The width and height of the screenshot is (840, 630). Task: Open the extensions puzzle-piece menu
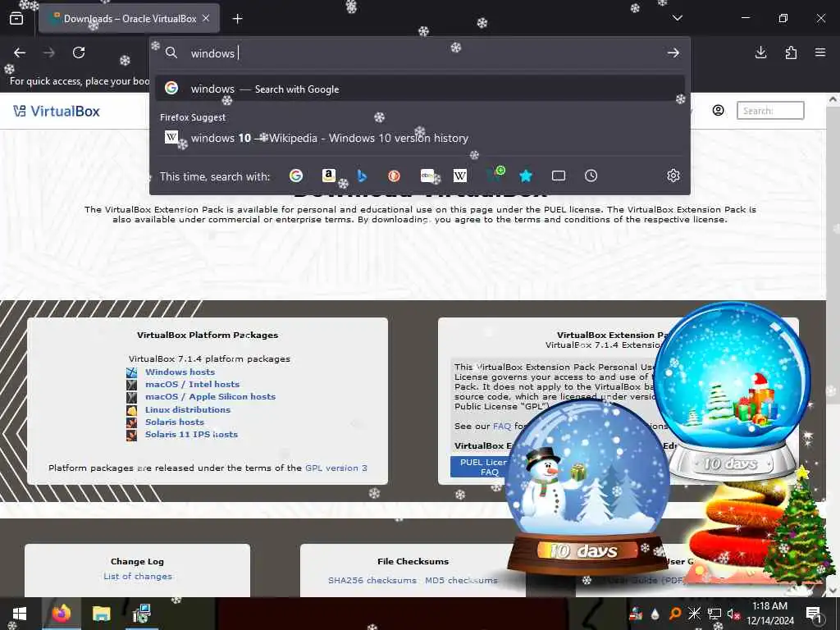click(791, 52)
